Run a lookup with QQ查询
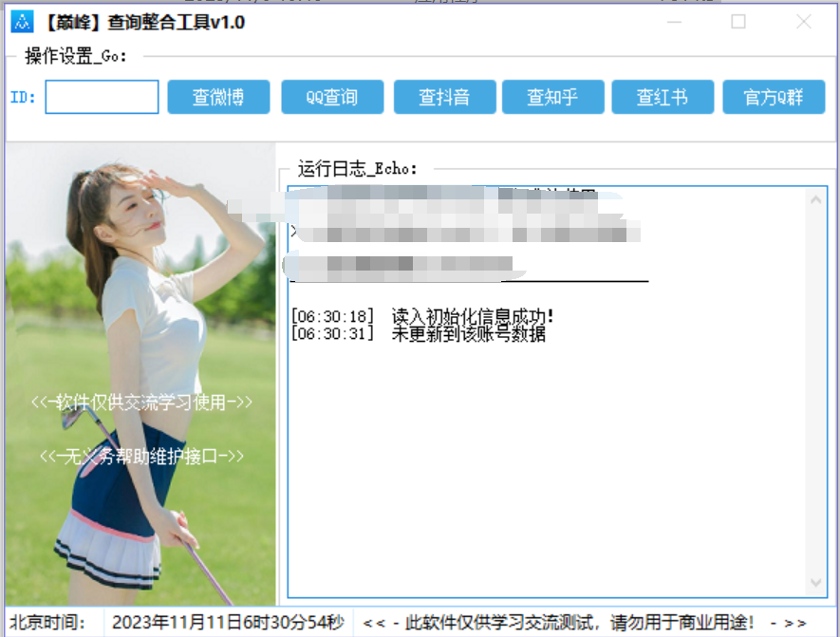 (x=332, y=97)
